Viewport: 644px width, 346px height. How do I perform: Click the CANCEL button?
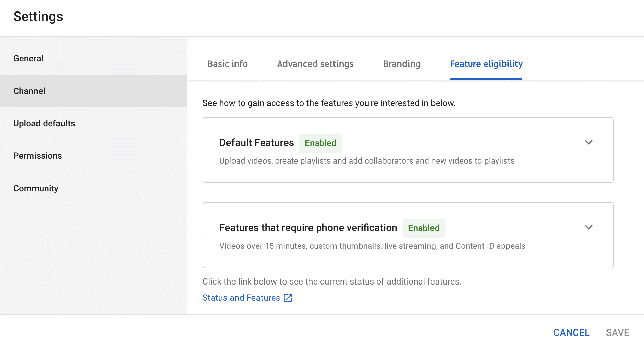571,332
